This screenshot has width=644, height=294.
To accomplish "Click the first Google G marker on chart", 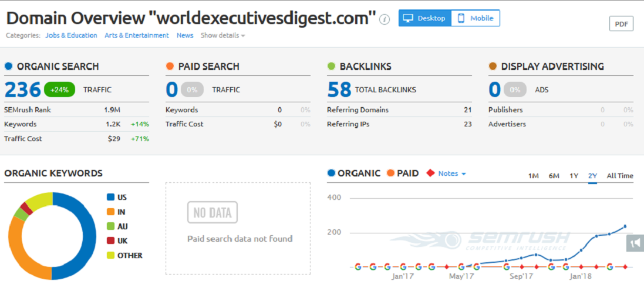I will point(358,266).
